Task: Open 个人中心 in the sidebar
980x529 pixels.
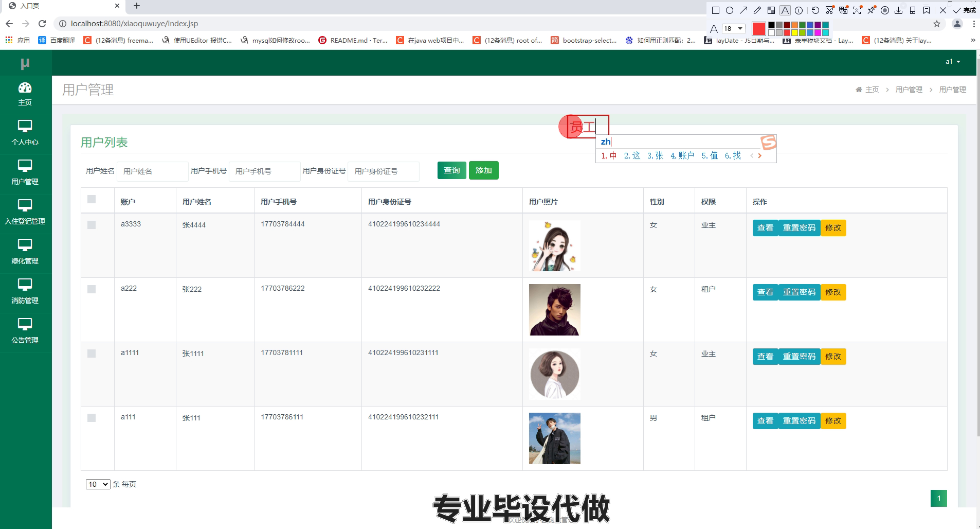Action: click(x=25, y=134)
